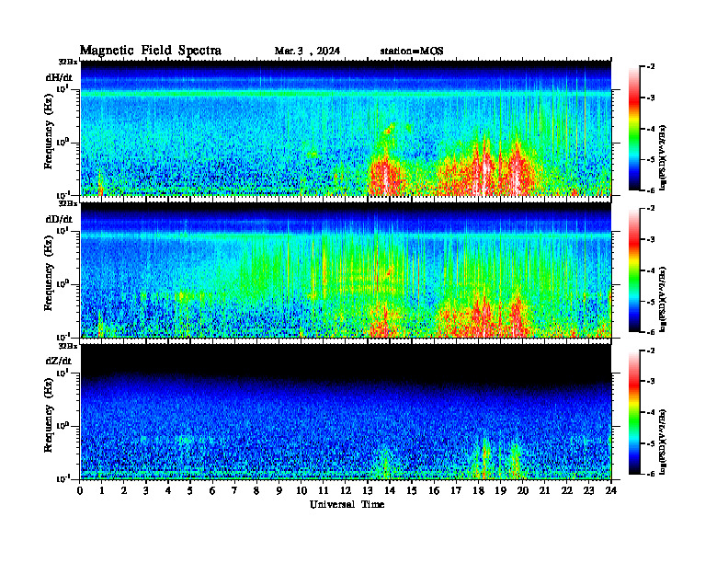Click the Magnetic Field Spectra title
Image resolution: width=728 pixels, height=563 pixels.
[x=151, y=51]
